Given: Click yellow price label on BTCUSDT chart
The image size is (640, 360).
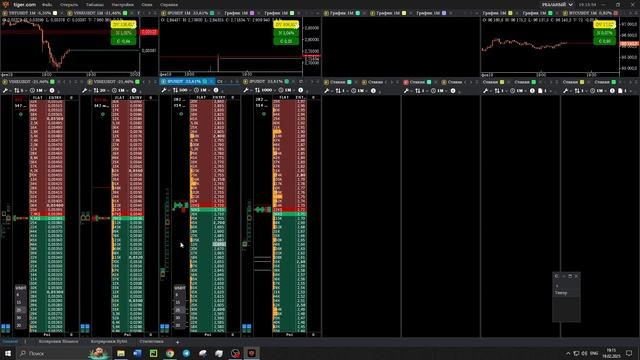Looking at the screenshot, I should [604, 24].
